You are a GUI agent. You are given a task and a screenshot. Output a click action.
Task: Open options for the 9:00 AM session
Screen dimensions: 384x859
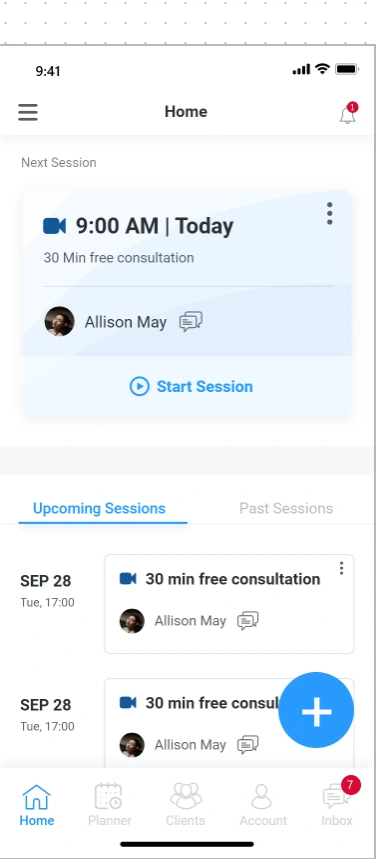(x=329, y=213)
